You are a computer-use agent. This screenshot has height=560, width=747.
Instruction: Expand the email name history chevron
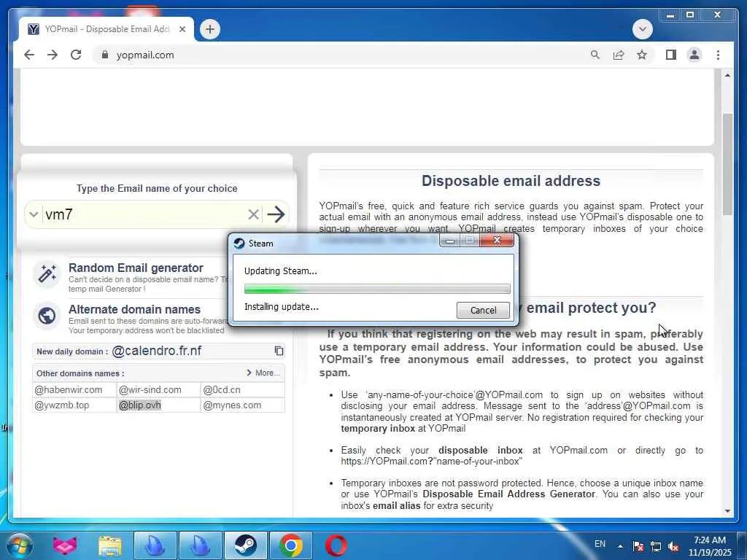(34, 214)
